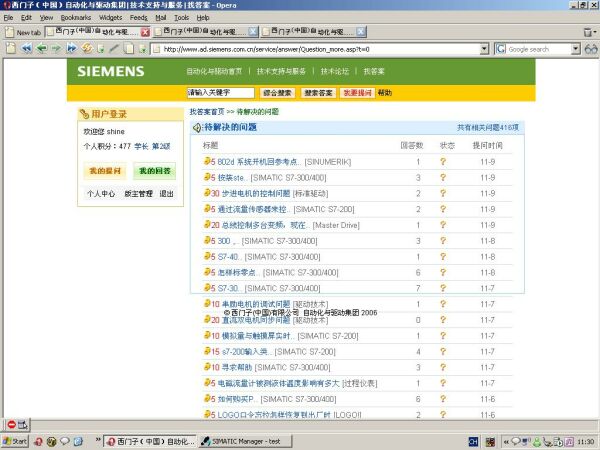
Task: Click the 我的回答 button
Action: 155,171
